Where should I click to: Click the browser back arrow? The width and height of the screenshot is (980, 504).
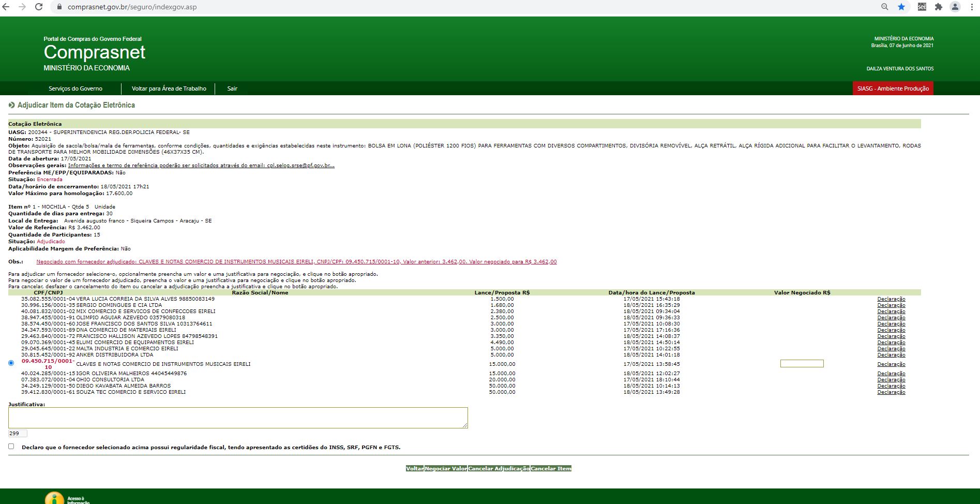(x=6, y=7)
